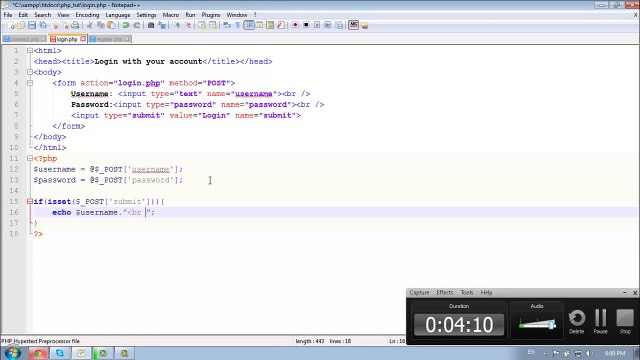
Task: Click the ABC spell check icon
Action: click(x=353, y=25)
